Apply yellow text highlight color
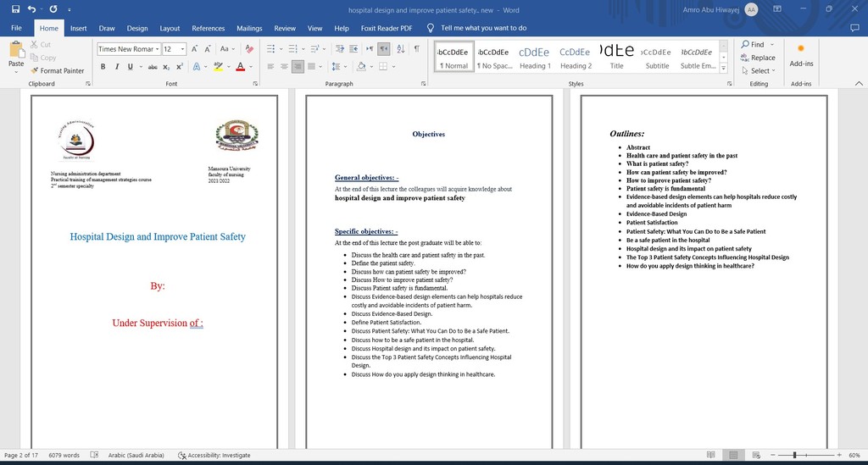This screenshot has width=868, height=465. pos(218,66)
